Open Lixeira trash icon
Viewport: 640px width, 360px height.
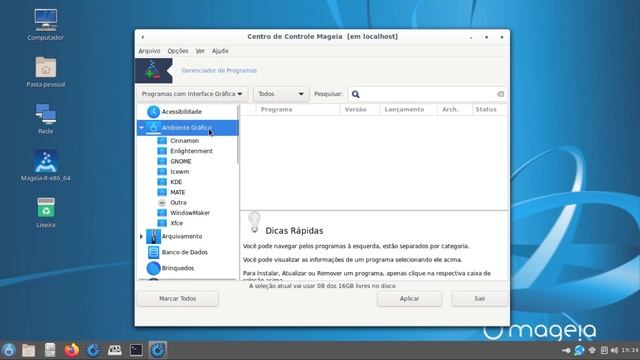(x=45, y=212)
